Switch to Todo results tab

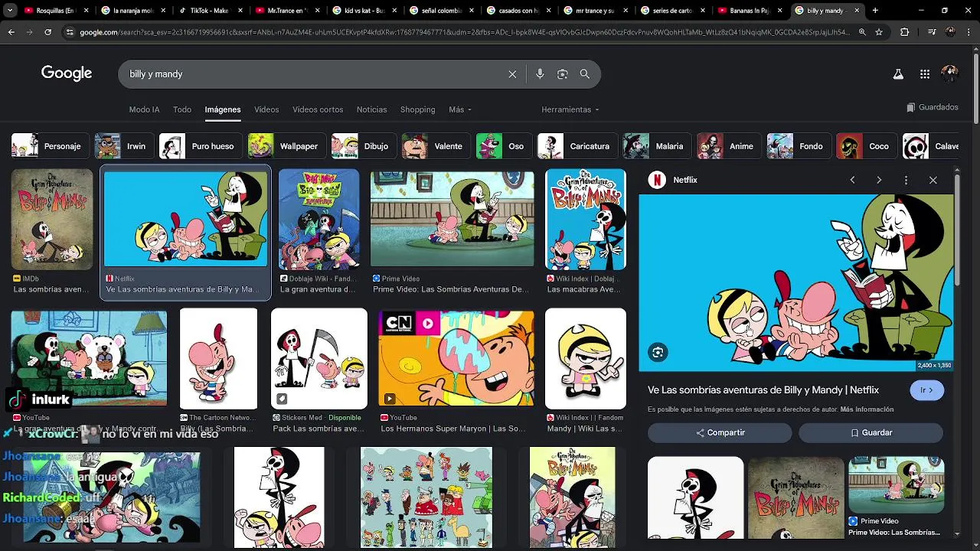click(182, 109)
